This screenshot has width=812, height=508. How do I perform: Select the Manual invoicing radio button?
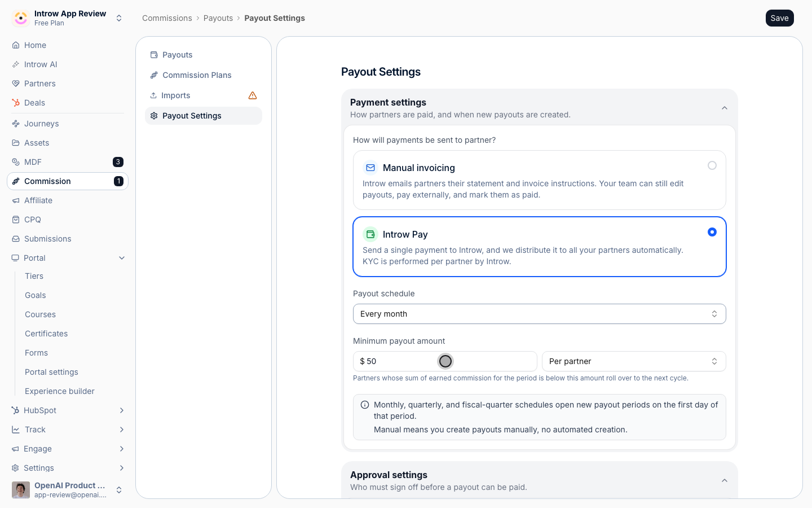[x=712, y=165]
